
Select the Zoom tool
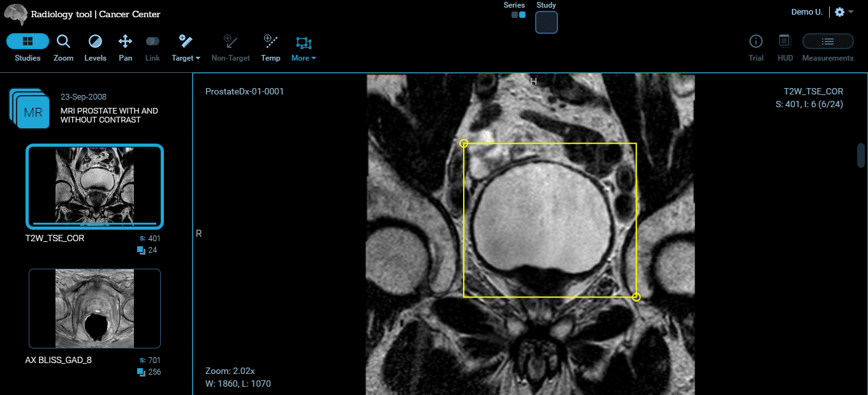(x=63, y=48)
